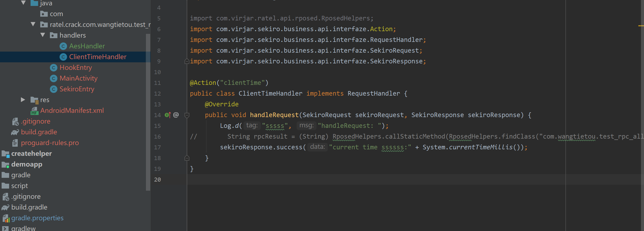
Task: Click the gradlew file icon
Action: pos(5,229)
